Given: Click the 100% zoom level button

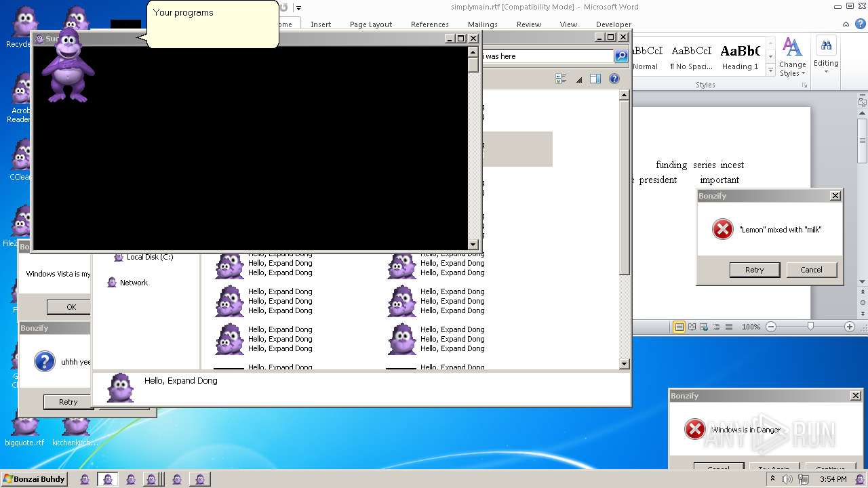Looking at the screenshot, I should pos(751,327).
